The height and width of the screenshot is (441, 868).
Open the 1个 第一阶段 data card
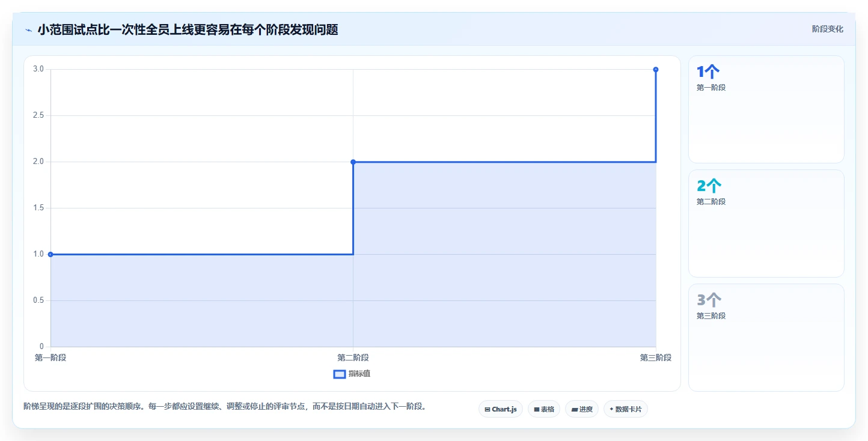[766, 109]
